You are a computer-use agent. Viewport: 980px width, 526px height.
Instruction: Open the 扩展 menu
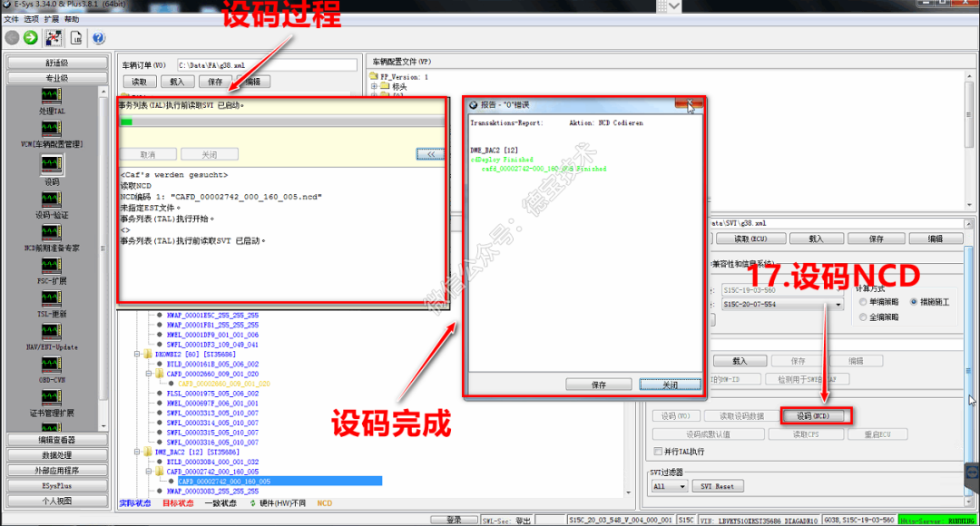coord(51,19)
